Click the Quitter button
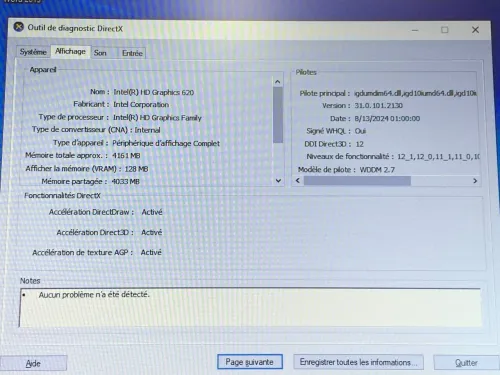 pyautogui.click(x=466, y=363)
